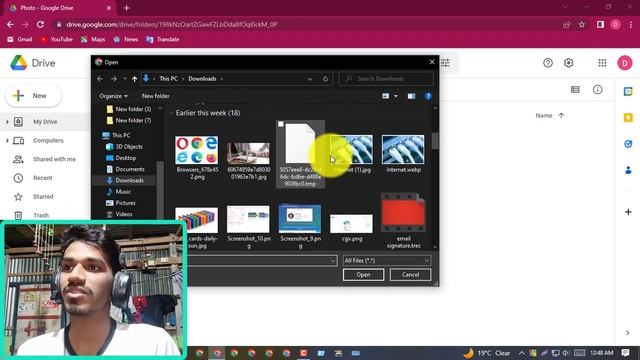Viewport: 640px width, 360px height.
Task: Click the taskbar clock showing 12:48 AM
Action: (x=602, y=353)
